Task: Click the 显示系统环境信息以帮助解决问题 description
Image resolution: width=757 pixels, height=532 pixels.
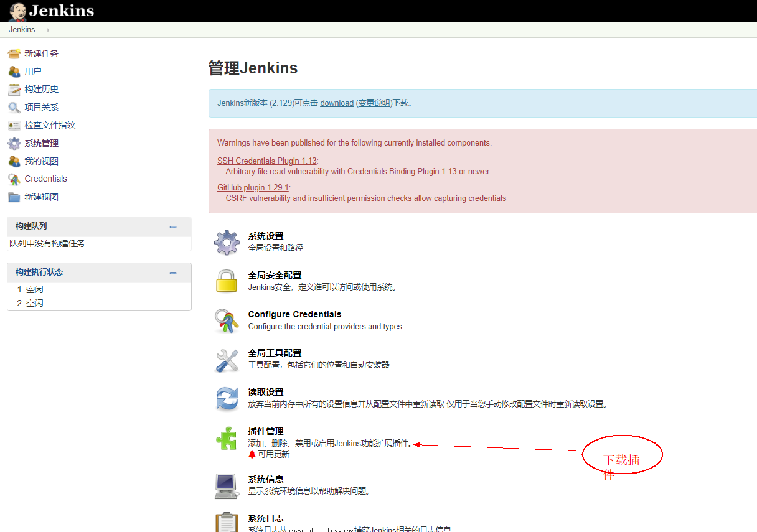Action: click(311, 492)
